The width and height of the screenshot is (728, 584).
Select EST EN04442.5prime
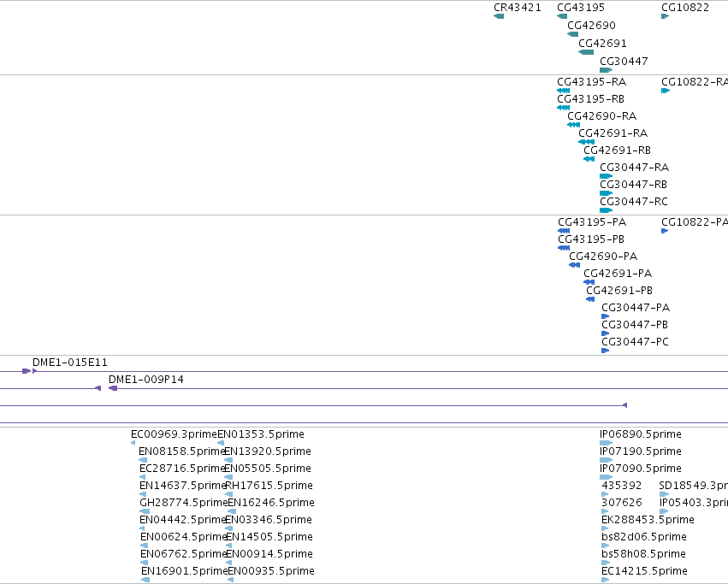click(x=182, y=521)
